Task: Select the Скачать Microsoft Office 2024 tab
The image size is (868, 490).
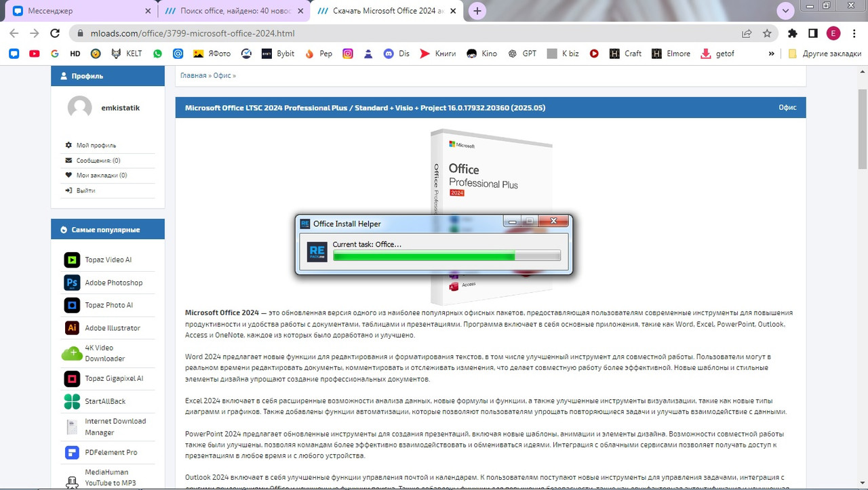Action: click(387, 11)
